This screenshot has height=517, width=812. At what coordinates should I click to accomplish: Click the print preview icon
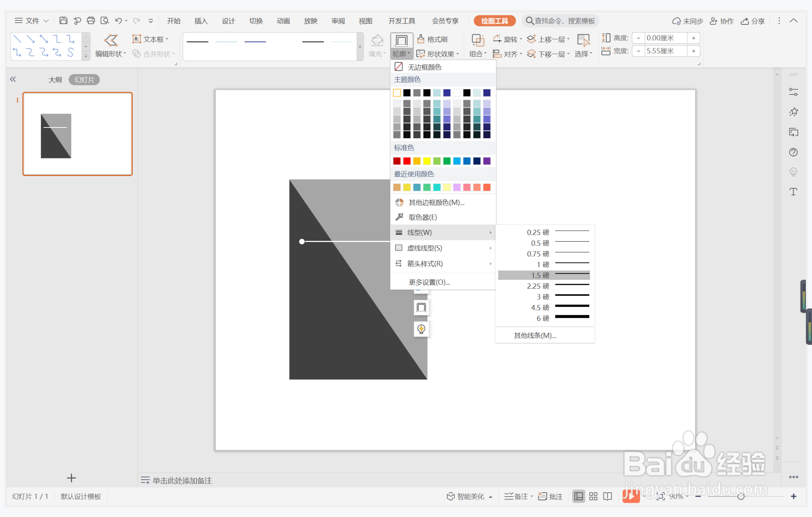[105, 20]
